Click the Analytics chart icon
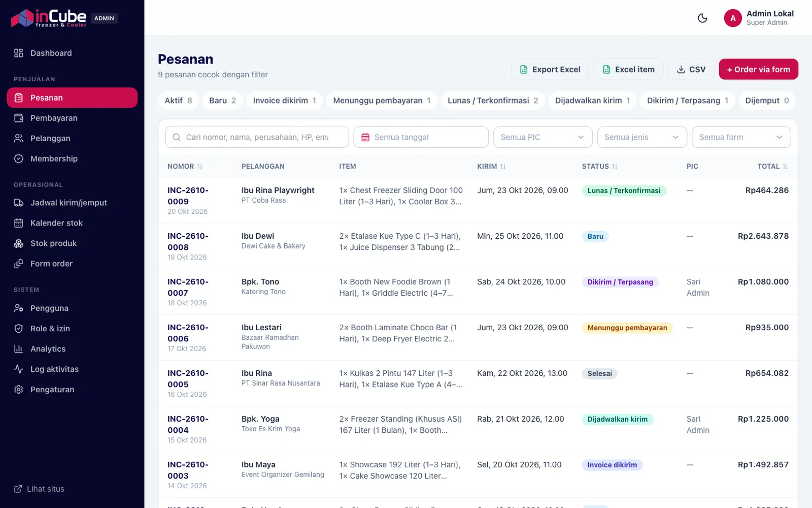812x508 pixels. (19, 349)
